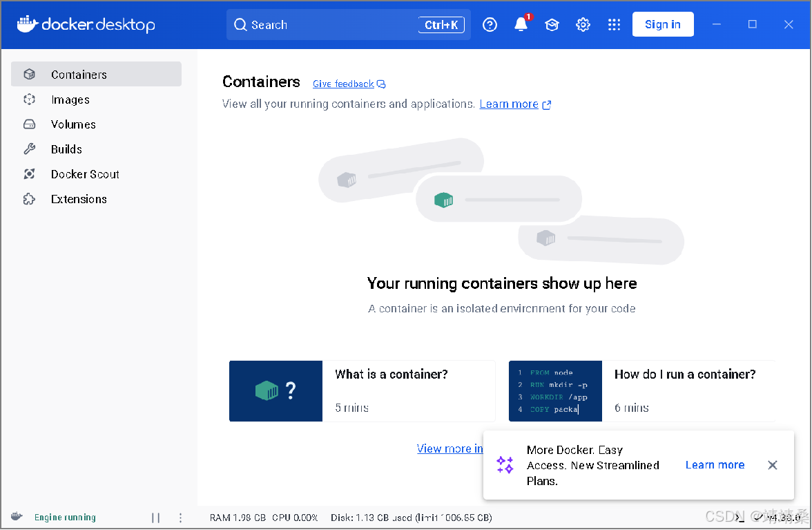The width and height of the screenshot is (812, 530).
Task: Open the Learn more link under Containers
Action: coord(509,104)
